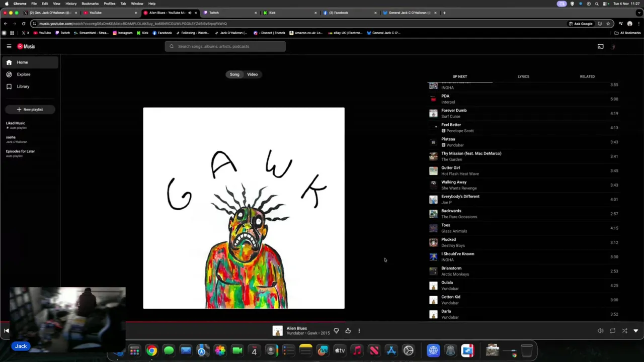Screen dimensions: 644x362
Task: Switch to the Facebook browser tab
Action: 349,13
